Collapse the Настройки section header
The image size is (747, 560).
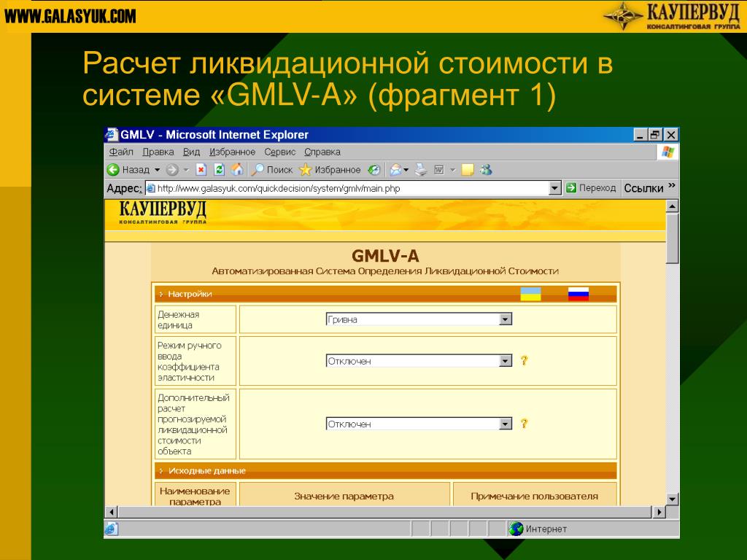[x=385, y=294]
